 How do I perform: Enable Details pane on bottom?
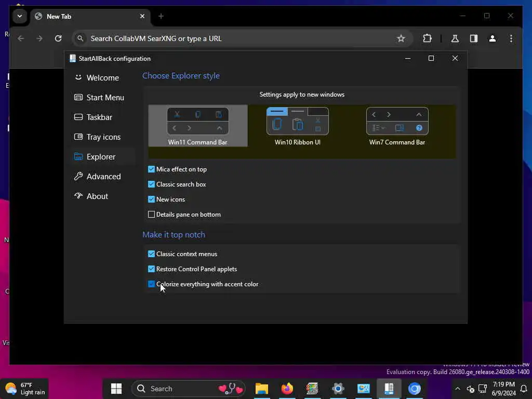pyautogui.click(x=151, y=215)
